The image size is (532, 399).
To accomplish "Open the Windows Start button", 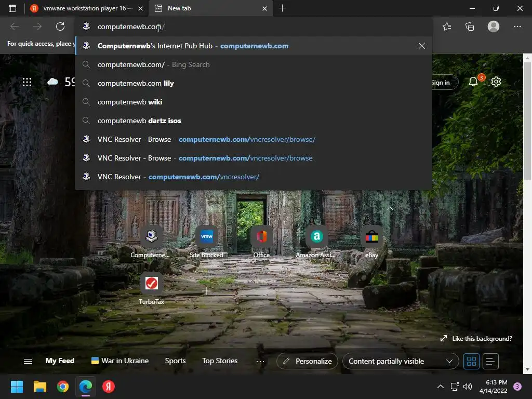I will 17,387.
